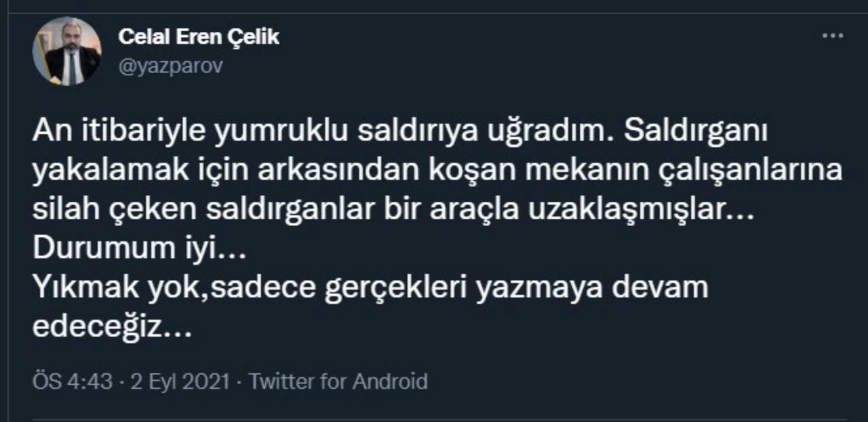Open the Celal Eren Çelik display name link
Image resolution: width=868 pixels, height=422 pixels.
[199, 37]
